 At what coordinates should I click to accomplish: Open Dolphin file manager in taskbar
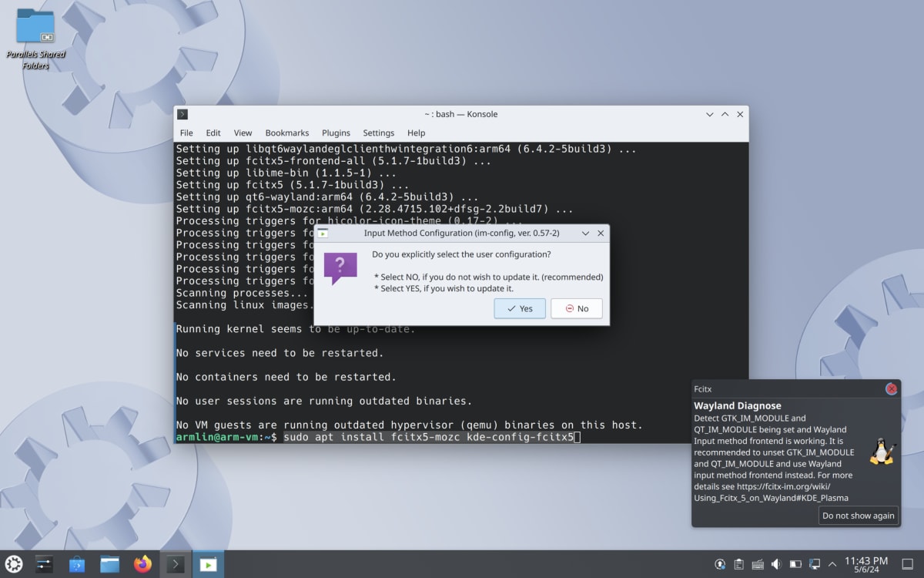coord(110,564)
